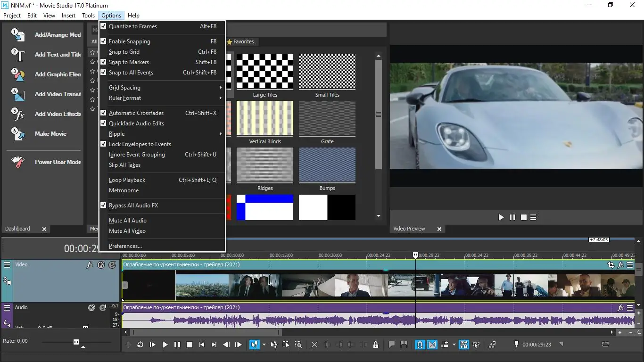Disable Bypass All Audio FX option

click(133, 206)
